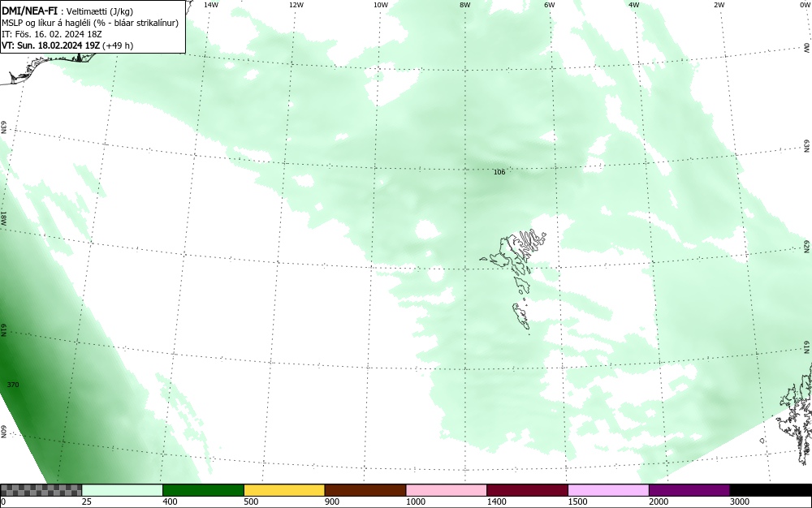This screenshot has width=812, height=508.
Task: Pick the lavender 1500–2000 legend swatch
Action: pos(608,490)
